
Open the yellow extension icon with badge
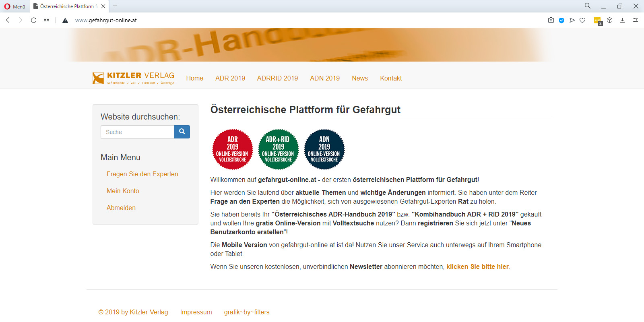[598, 21]
